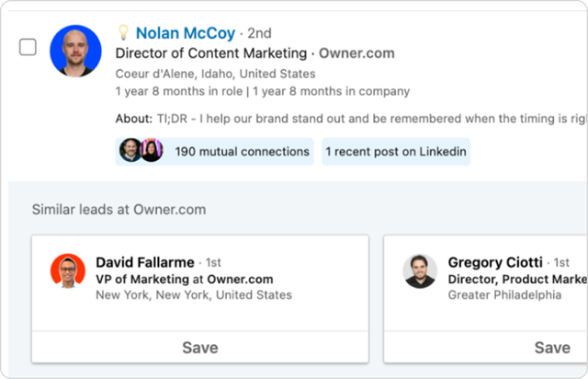Click the lightbulb icon by Nolan McCoy
The width and height of the screenshot is (588, 379).
point(123,33)
